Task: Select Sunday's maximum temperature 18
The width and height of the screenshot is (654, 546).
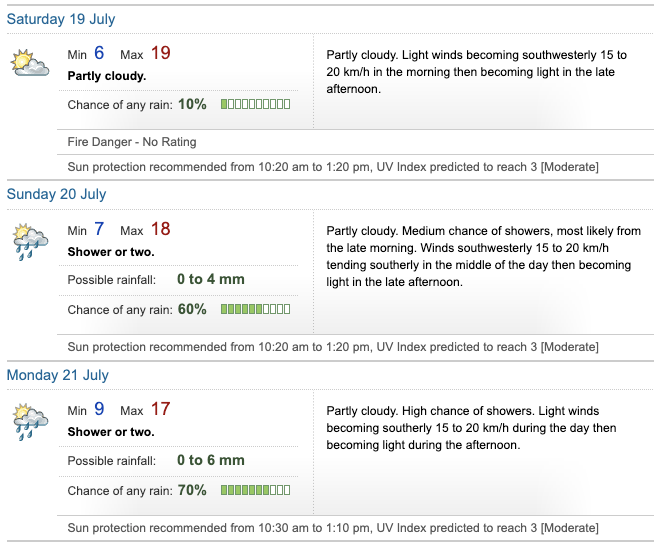Action: point(161,229)
